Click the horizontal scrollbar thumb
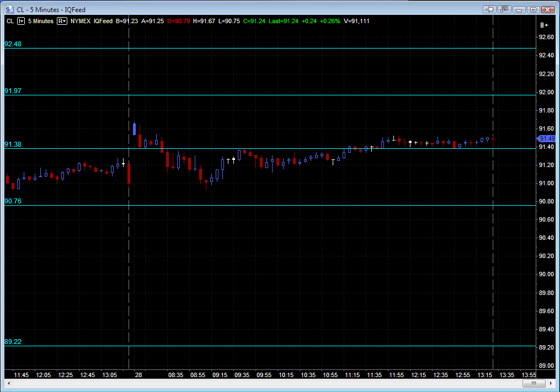Image resolution: width=560 pixels, height=392 pixels. tap(534, 383)
